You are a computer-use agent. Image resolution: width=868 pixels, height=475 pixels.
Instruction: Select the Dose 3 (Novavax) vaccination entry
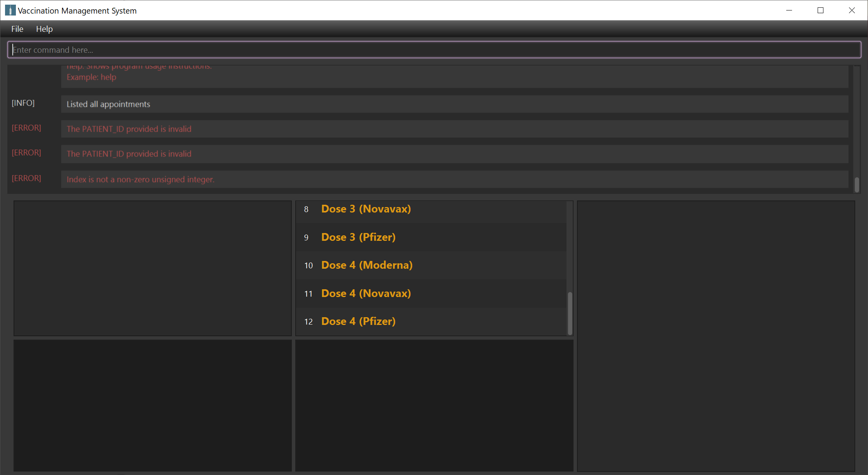pyautogui.click(x=366, y=209)
